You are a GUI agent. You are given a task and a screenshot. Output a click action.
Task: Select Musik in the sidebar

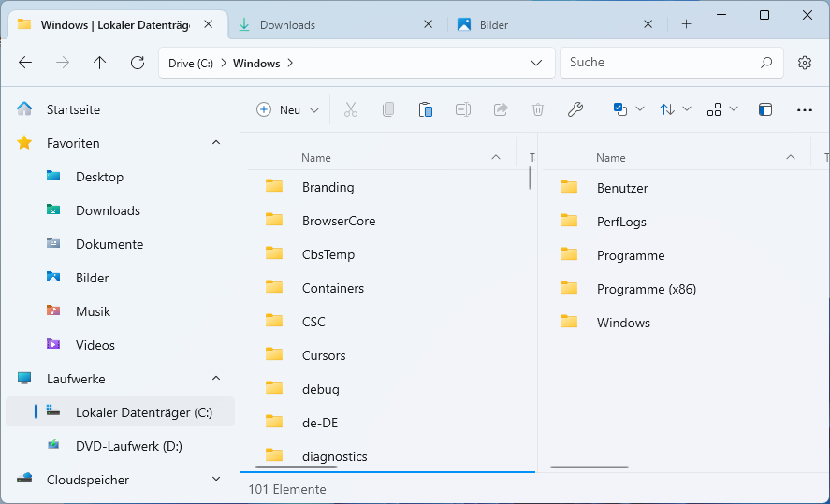(120, 311)
